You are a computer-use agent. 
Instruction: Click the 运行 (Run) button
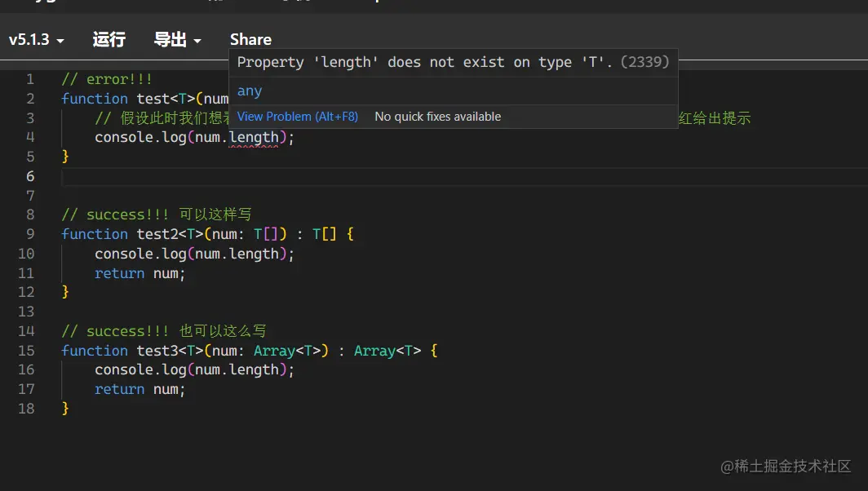109,40
